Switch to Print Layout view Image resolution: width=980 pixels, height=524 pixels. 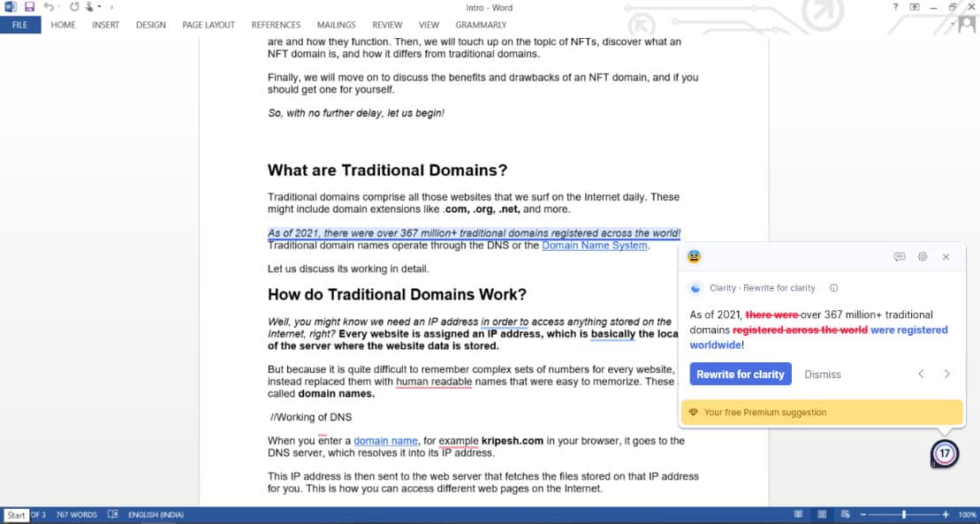pyautogui.click(x=822, y=514)
